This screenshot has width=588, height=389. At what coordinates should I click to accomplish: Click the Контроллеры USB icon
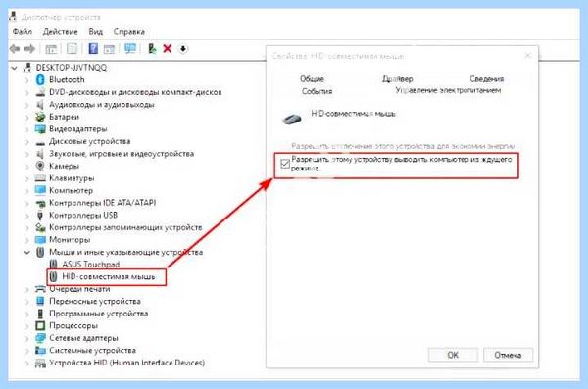(40, 215)
